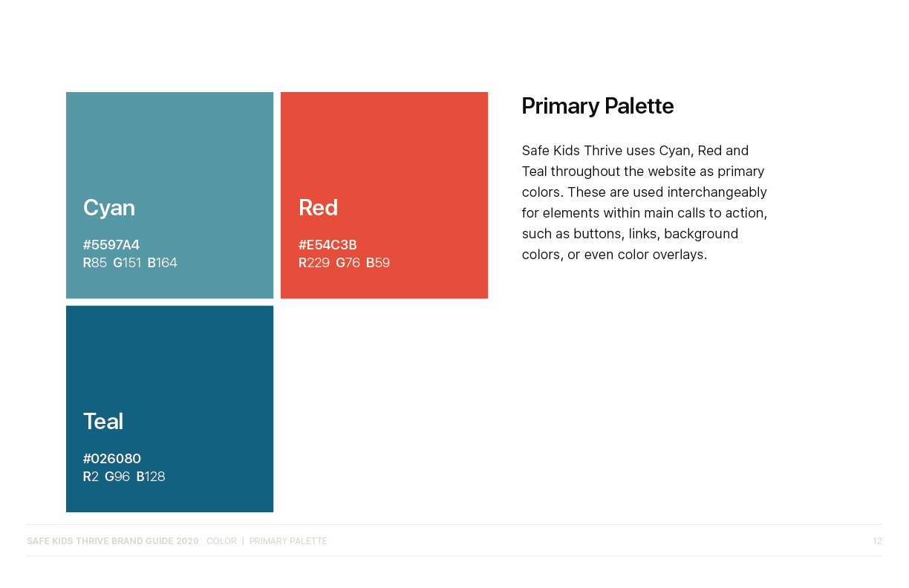Click the R229 G76 B59 values

coord(344,263)
